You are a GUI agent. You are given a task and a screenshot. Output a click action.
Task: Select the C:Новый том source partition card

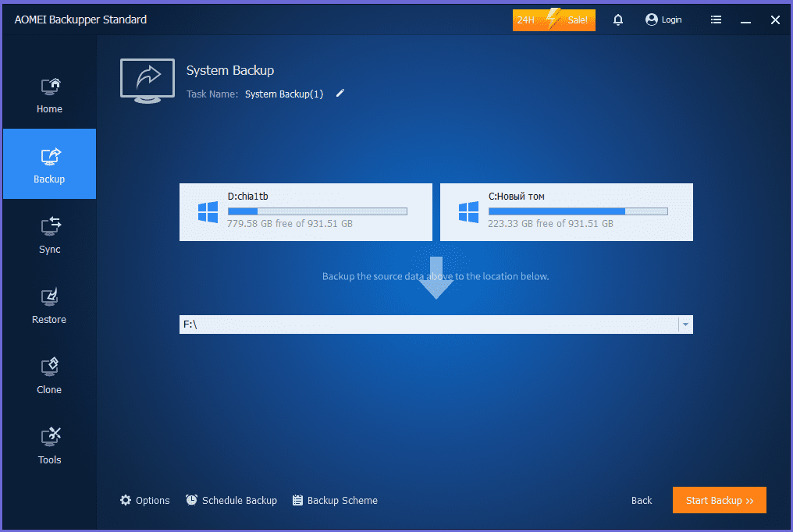coord(567,212)
